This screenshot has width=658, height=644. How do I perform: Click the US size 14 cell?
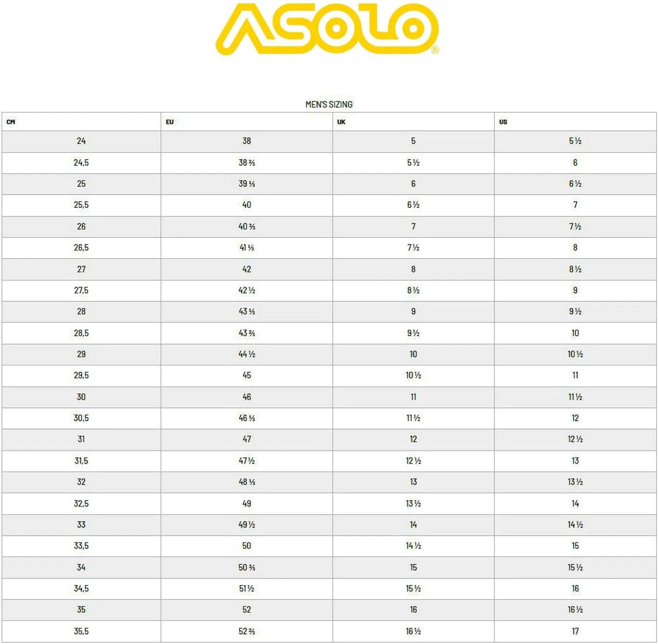(575, 504)
